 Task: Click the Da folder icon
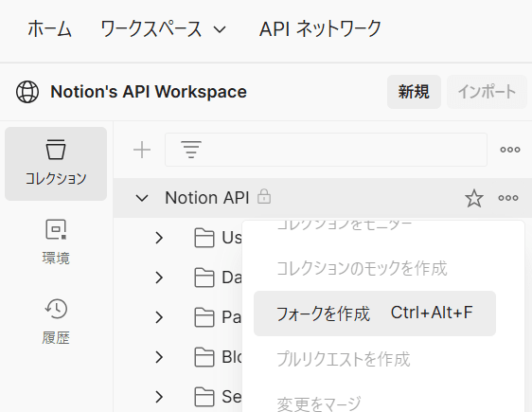click(204, 278)
